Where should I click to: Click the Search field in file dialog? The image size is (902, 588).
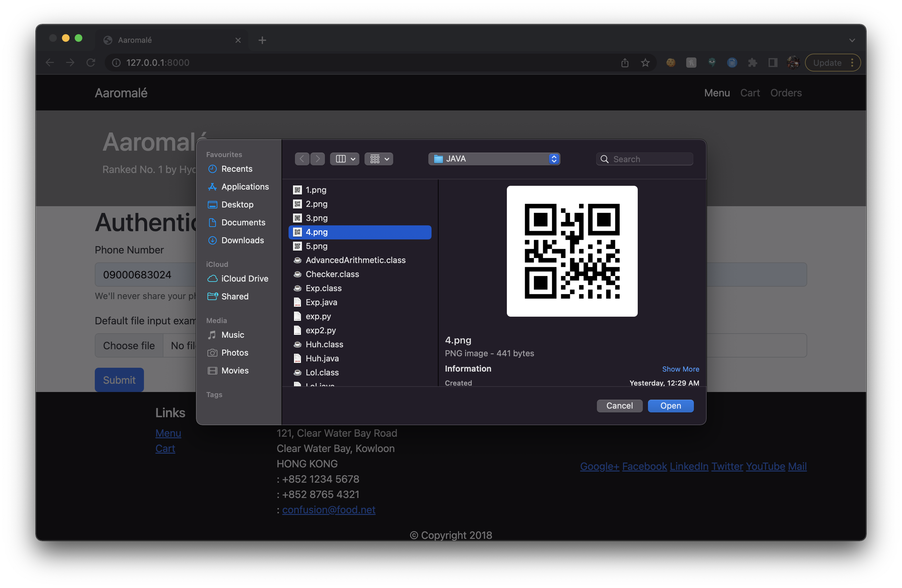(645, 159)
